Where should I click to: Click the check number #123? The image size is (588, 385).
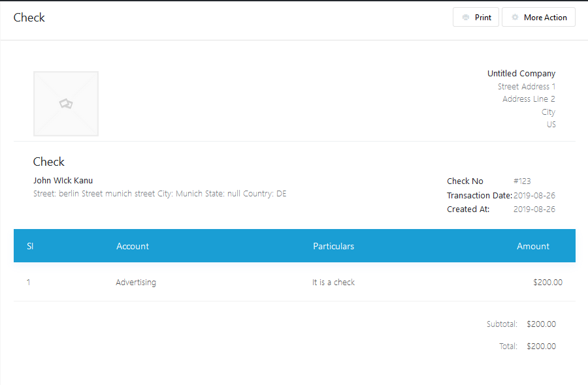point(522,181)
